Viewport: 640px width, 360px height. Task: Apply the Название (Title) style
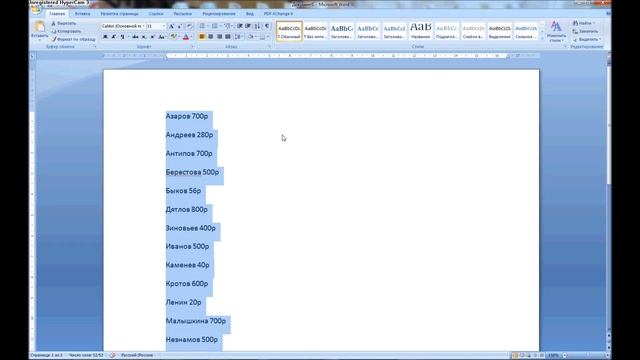421,31
